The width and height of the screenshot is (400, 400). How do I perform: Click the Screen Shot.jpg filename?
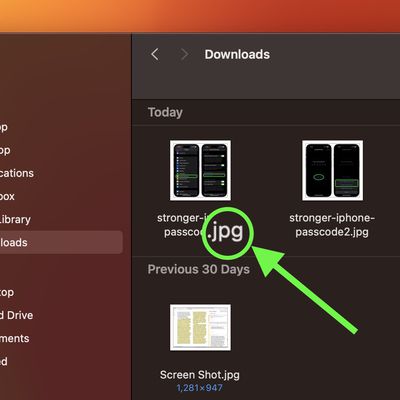click(200, 375)
